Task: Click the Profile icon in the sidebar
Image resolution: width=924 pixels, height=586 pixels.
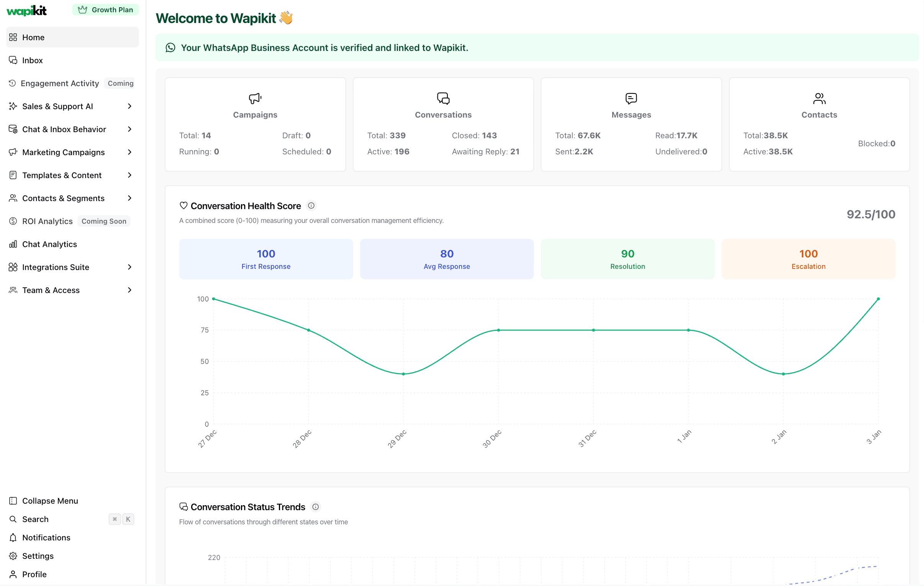Action: coord(13,574)
